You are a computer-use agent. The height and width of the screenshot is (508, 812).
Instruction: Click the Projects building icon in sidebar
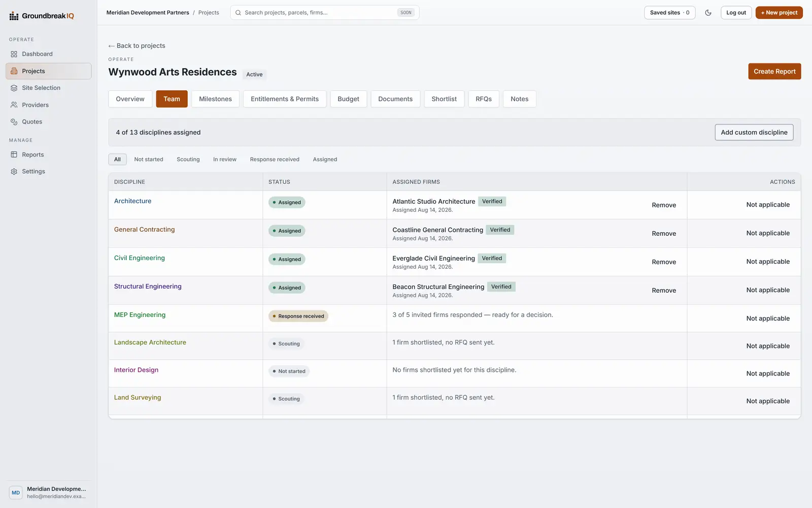point(14,71)
